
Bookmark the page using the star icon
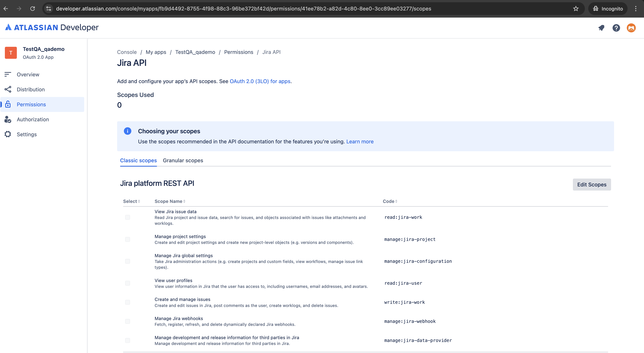tap(576, 8)
